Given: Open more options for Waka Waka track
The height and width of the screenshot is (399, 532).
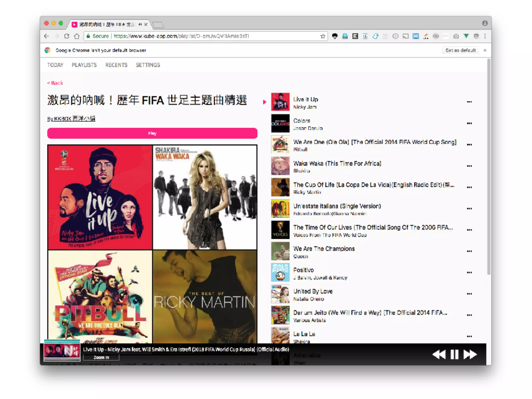Looking at the screenshot, I should (x=469, y=166).
